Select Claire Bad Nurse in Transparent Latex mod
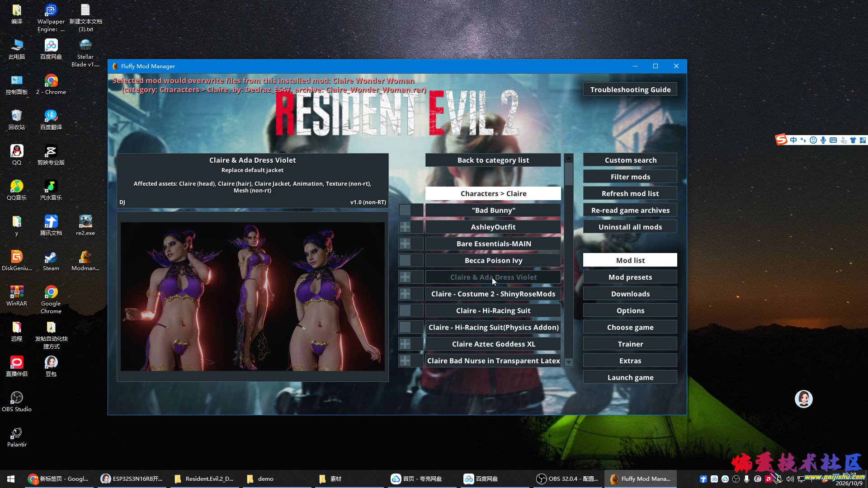Viewport: 868px width, 488px height. tap(493, 361)
